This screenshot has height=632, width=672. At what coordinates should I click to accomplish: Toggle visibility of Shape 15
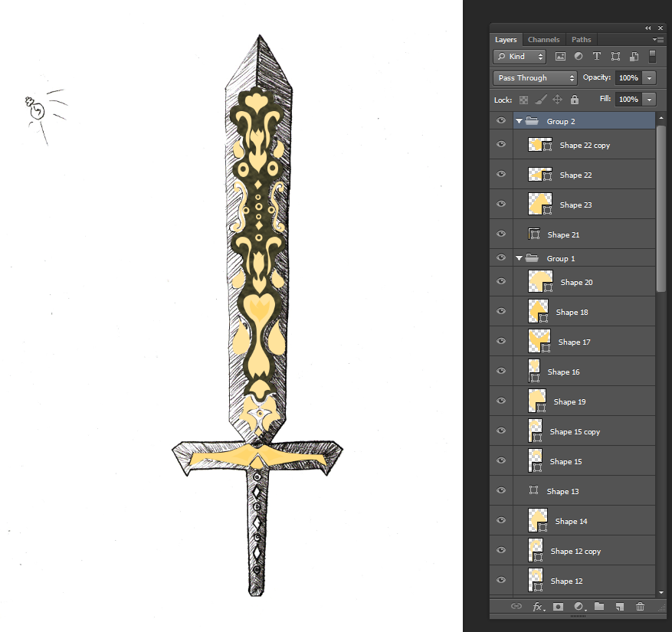pos(501,460)
